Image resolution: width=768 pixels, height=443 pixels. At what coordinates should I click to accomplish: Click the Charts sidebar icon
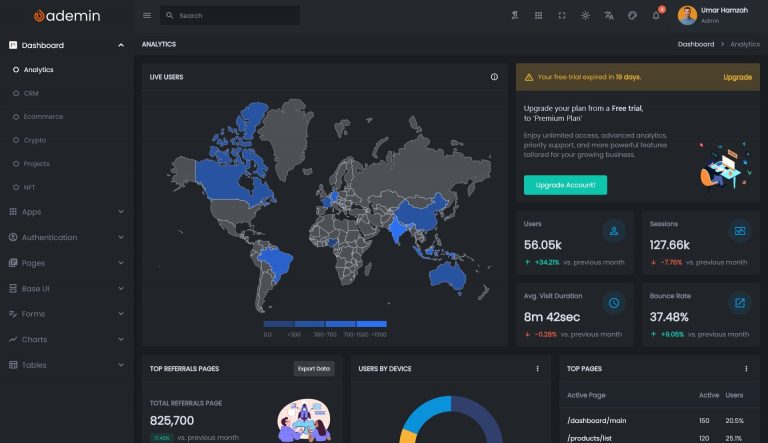point(13,339)
